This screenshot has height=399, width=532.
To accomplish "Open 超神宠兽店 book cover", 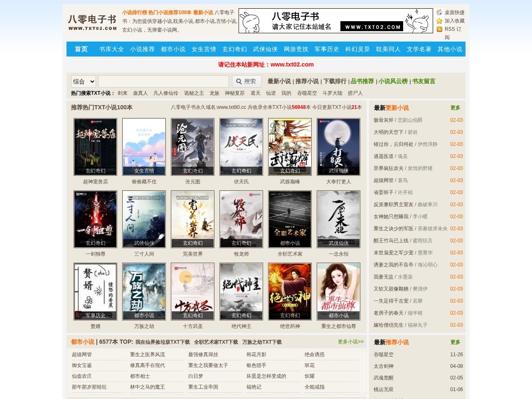I will click(x=95, y=147).
